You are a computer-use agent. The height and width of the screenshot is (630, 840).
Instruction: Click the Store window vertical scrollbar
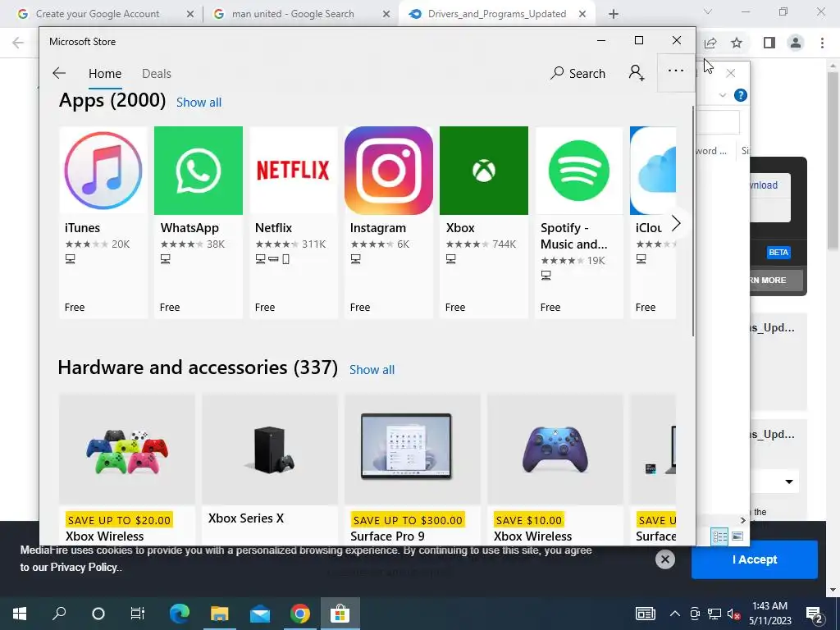[692, 221]
